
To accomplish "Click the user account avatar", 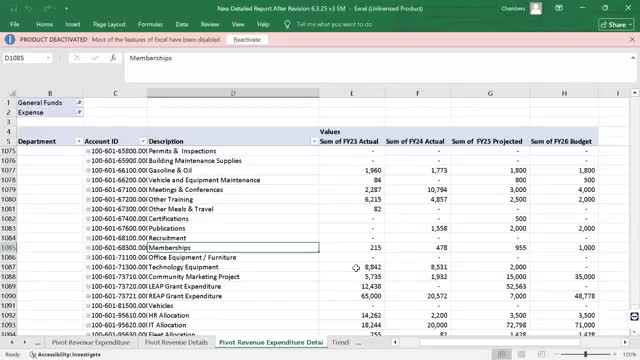I will 536,8.
